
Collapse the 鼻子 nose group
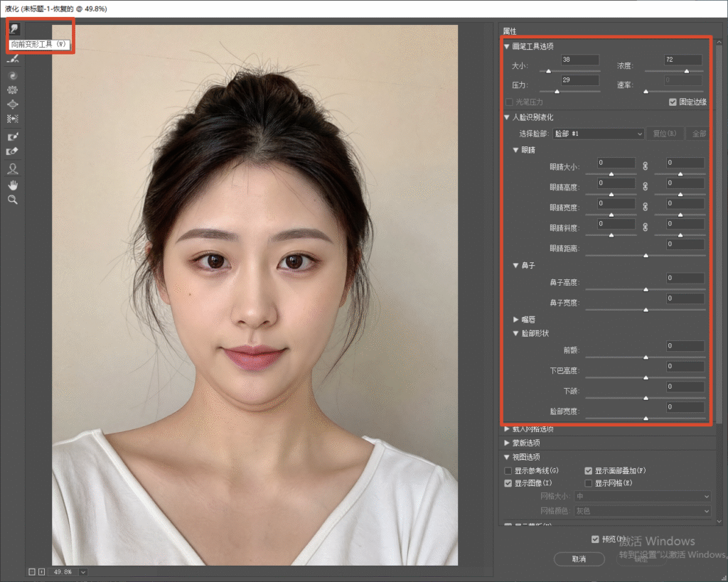coord(515,266)
